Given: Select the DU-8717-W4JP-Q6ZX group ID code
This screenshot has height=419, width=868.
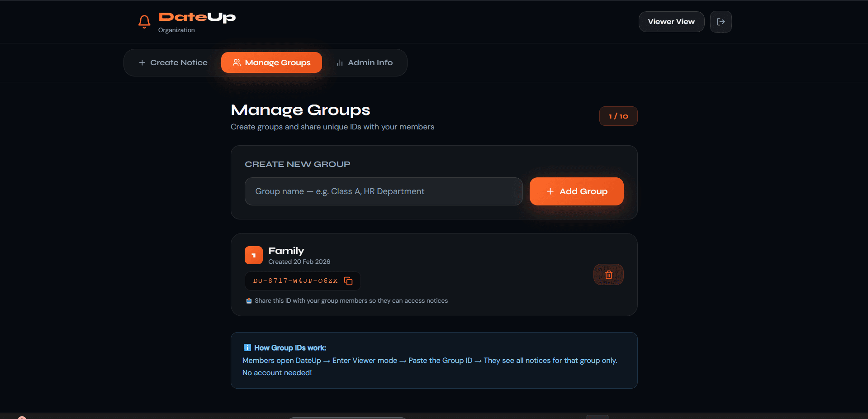Looking at the screenshot, I should [294, 281].
